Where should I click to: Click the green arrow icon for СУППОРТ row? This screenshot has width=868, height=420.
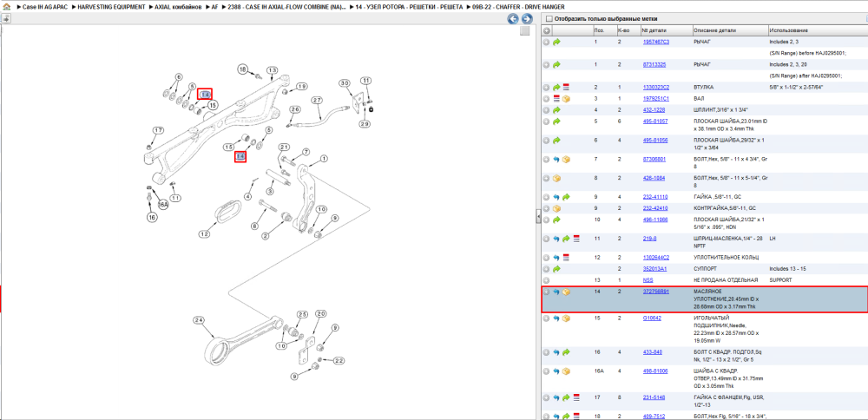[x=556, y=269]
